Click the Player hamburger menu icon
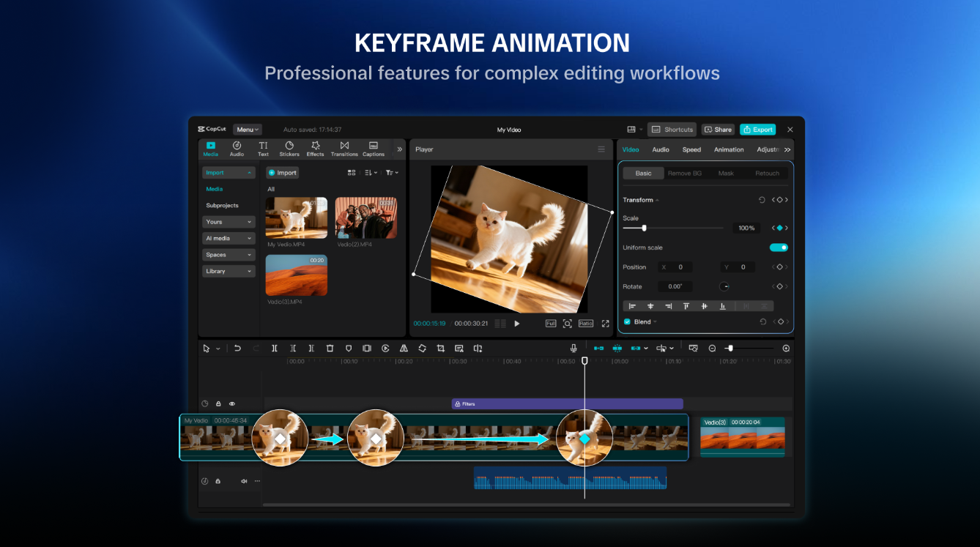This screenshot has width=980, height=547. point(601,149)
